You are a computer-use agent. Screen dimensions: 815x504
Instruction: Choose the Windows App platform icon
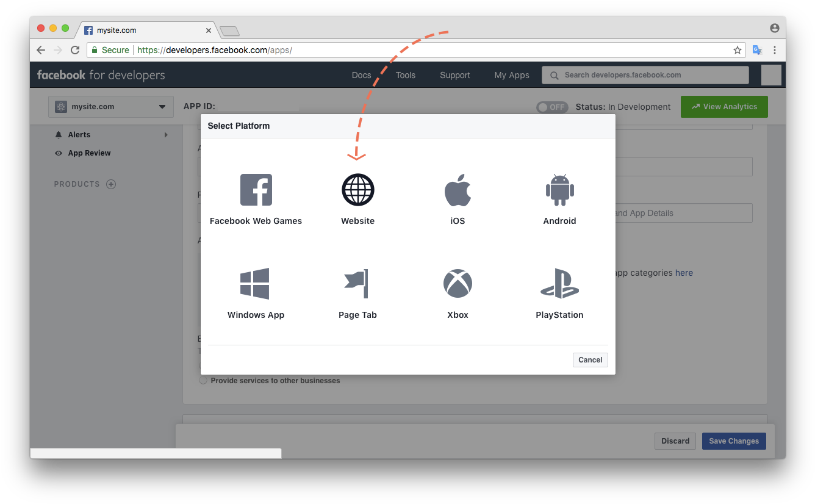tap(256, 284)
